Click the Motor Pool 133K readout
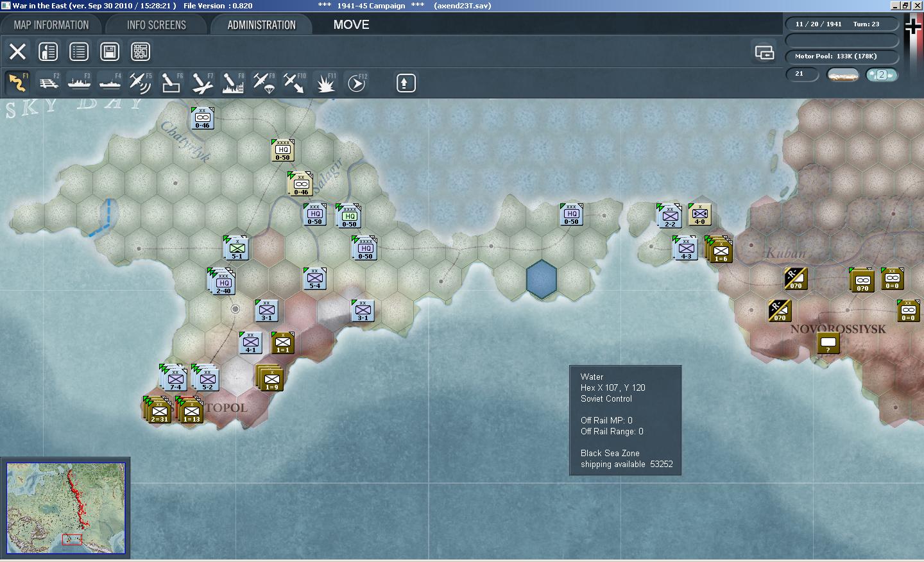 point(841,56)
